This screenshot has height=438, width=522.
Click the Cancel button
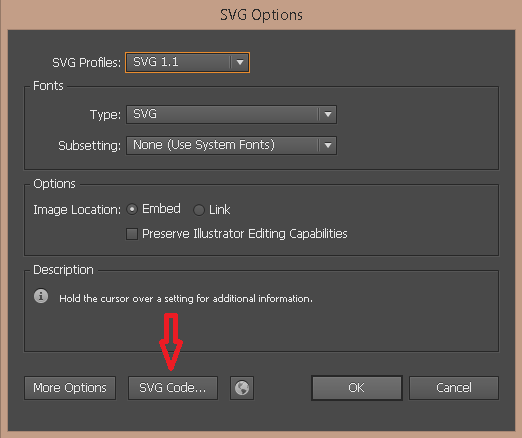pyautogui.click(x=454, y=388)
